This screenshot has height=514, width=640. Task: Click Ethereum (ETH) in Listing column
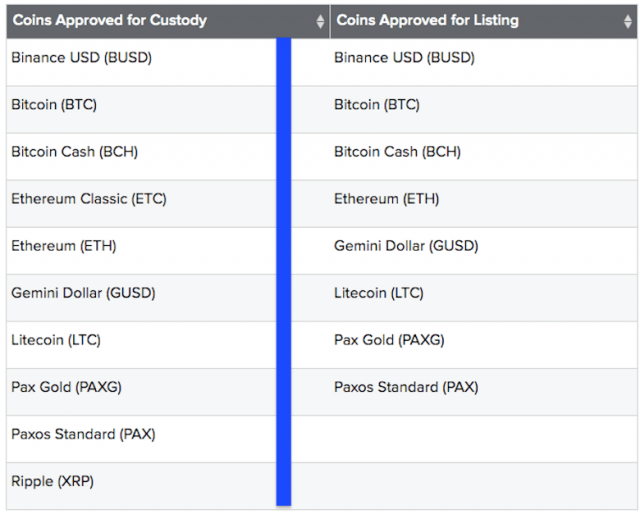pos(386,199)
